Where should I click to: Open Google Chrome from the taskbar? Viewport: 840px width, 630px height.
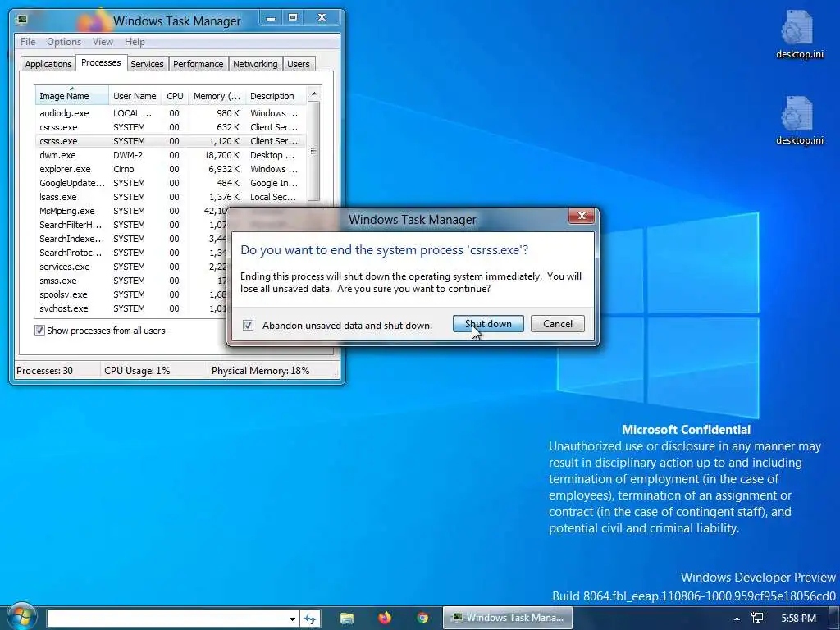click(x=422, y=619)
